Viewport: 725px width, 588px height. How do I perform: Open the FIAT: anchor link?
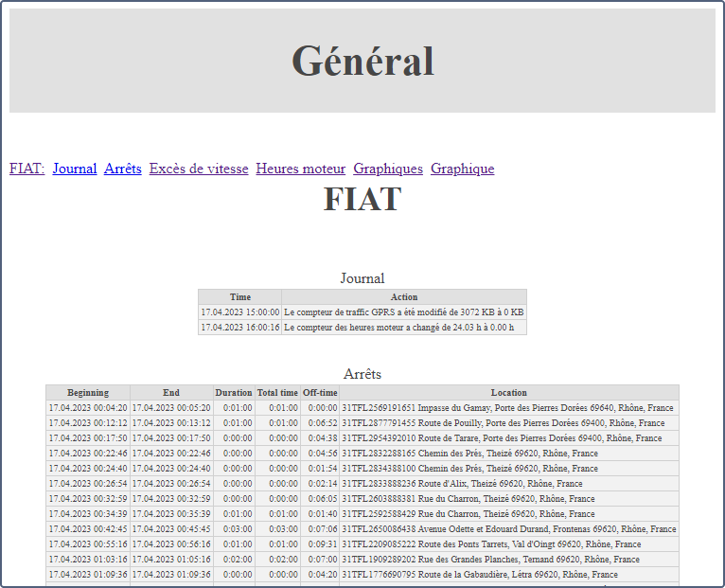coord(27,169)
